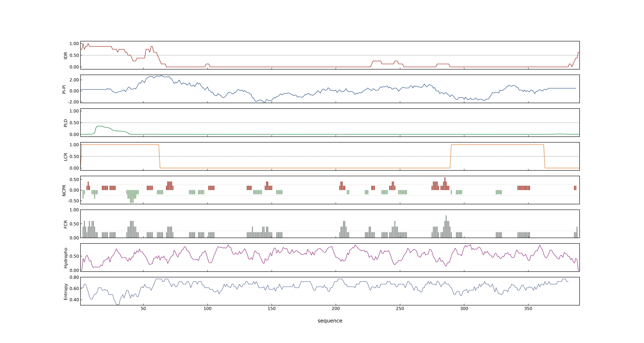Click the -2.00 tick on Pi-Pi axis
The image size is (644, 343).
coord(73,102)
